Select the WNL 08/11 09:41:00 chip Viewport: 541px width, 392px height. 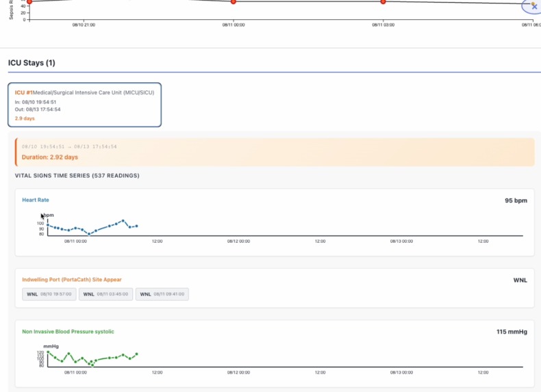[162, 294]
